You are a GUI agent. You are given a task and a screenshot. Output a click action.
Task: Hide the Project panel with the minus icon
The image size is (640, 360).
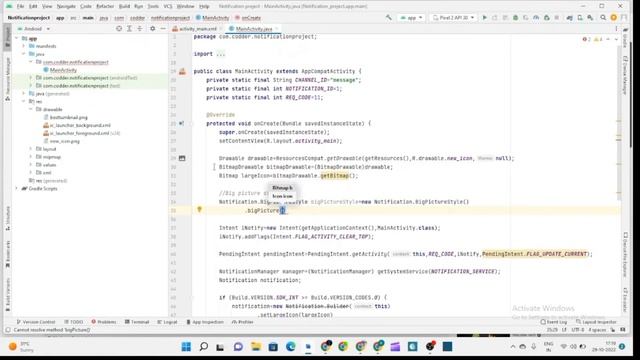coord(163,29)
